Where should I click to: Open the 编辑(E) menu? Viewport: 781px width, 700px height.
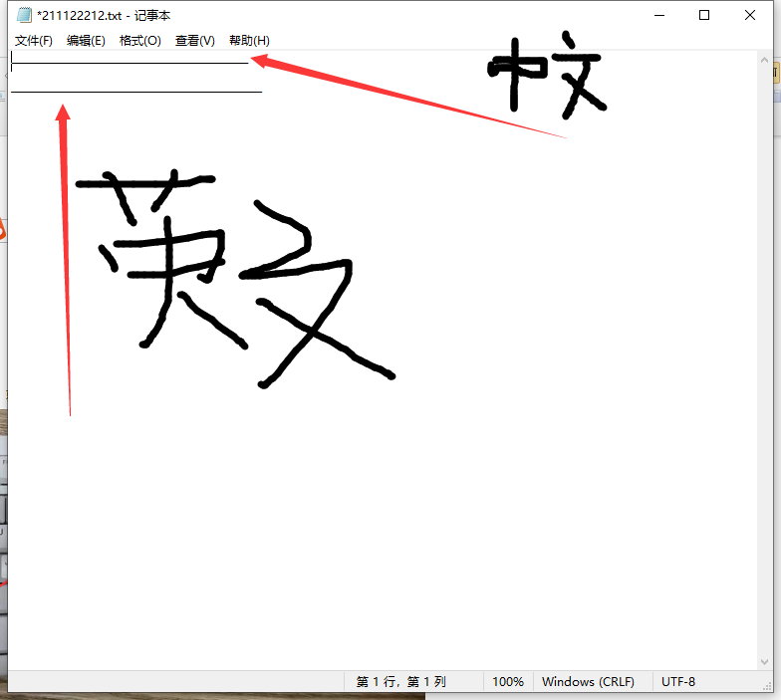coord(86,41)
